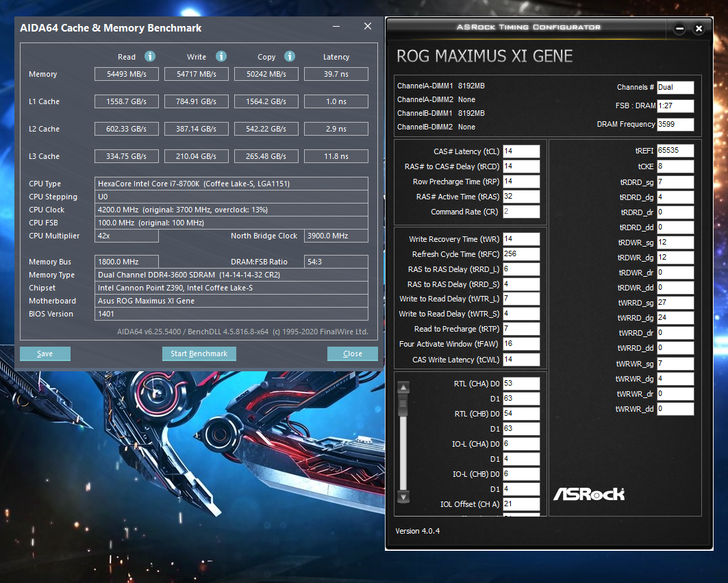Click the IOL Offset (CH A) field
Image resolution: width=728 pixels, height=583 pixels.
[521, 504]
